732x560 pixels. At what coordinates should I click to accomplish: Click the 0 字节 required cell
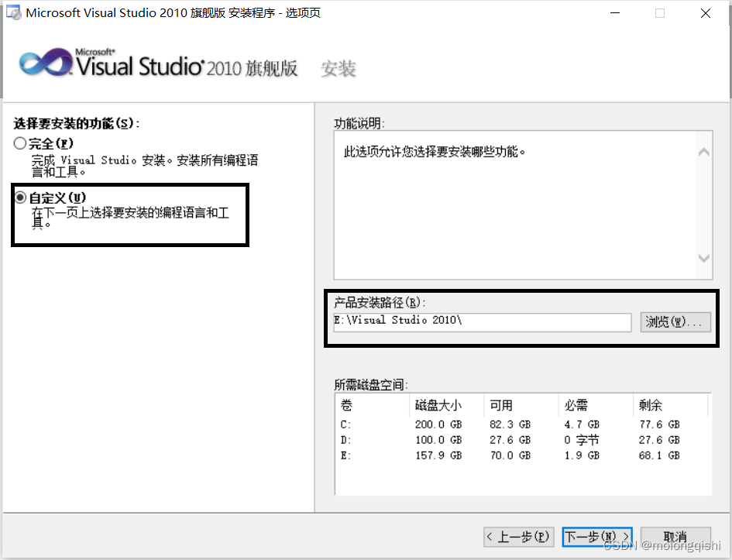click(581, 440)
